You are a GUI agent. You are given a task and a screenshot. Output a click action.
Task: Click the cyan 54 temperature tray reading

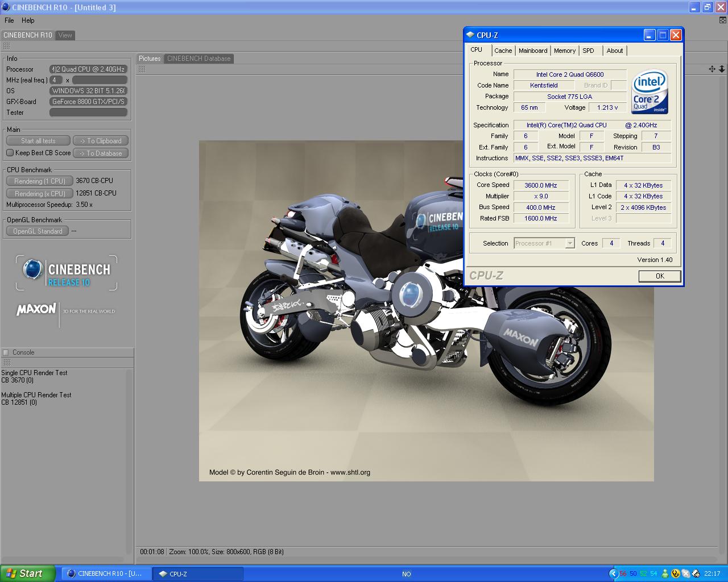point(654,573)
